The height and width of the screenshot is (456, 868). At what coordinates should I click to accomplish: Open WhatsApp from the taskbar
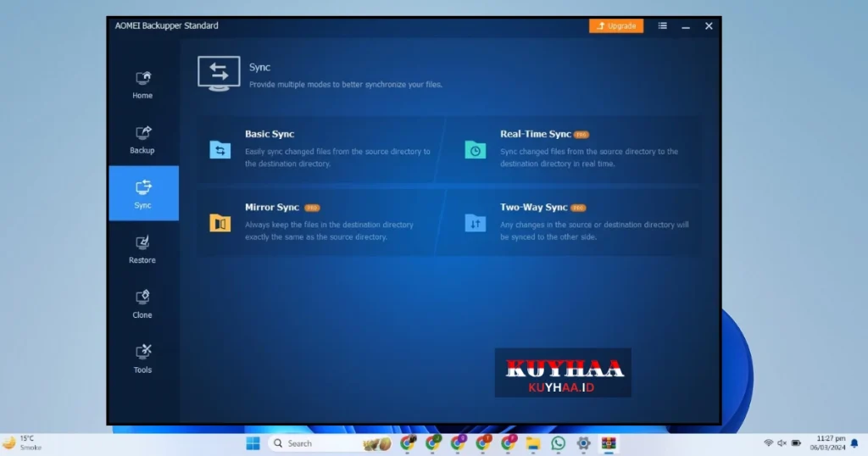click(558, 443)
